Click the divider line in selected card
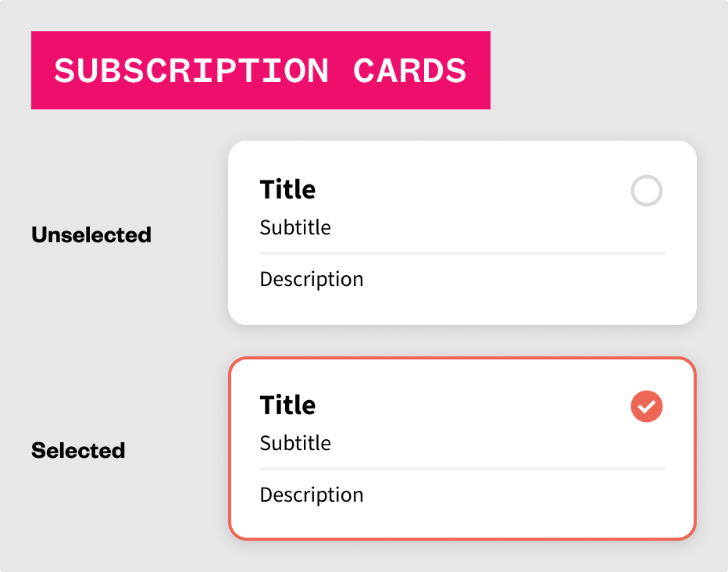This screenshot has width=728, height=572. click(462, 469)
